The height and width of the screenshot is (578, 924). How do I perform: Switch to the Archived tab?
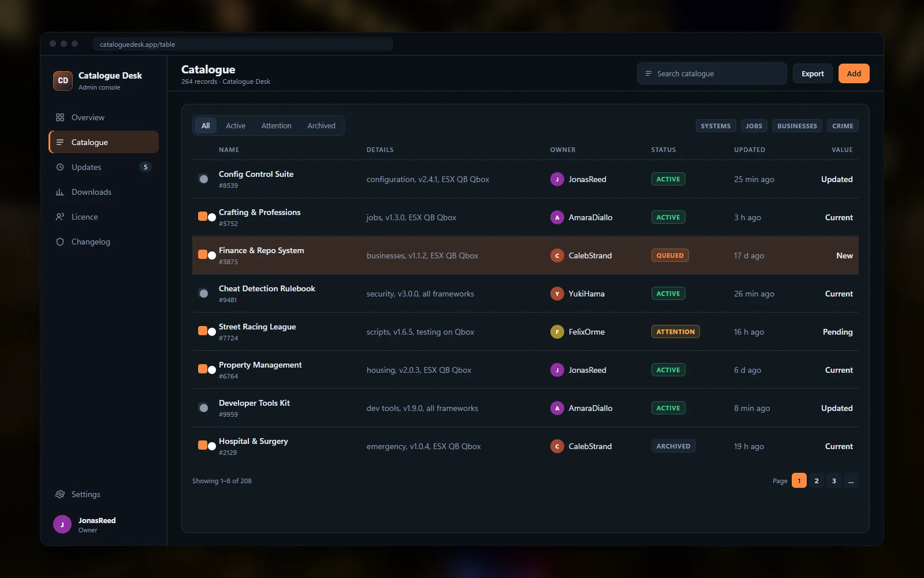pos(321,125)
